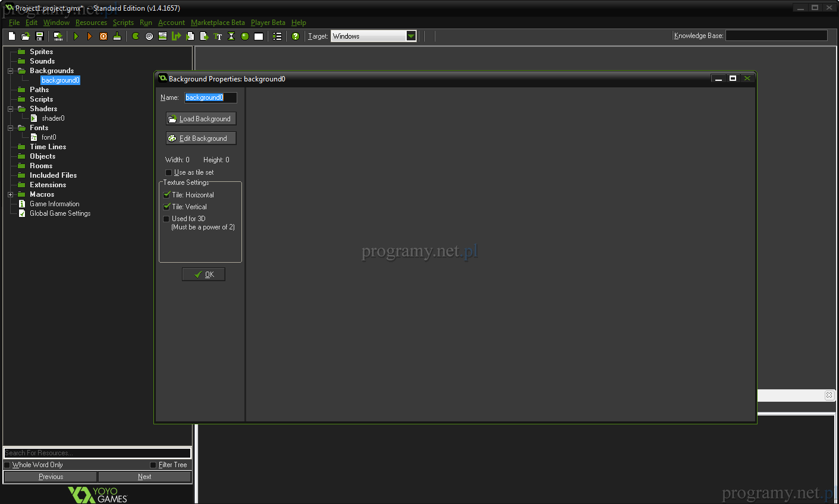Save the project with the floppy disk icon

pos(39,36)
